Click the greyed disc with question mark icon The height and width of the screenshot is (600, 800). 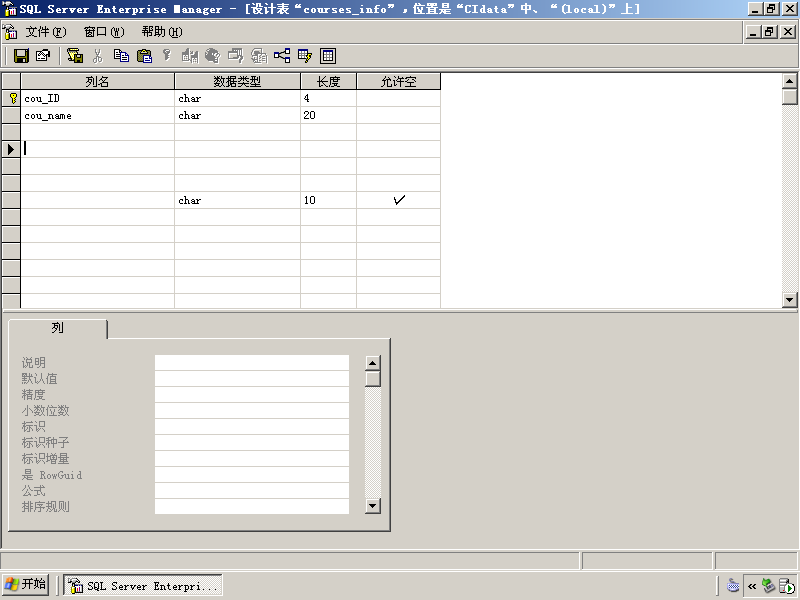tap(213, 56)
